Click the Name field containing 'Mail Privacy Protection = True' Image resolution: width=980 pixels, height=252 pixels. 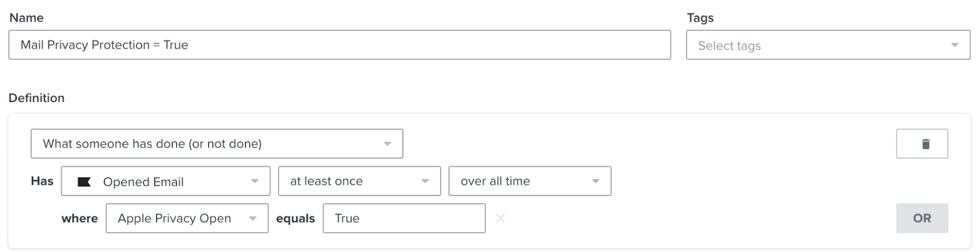point(339,45)
